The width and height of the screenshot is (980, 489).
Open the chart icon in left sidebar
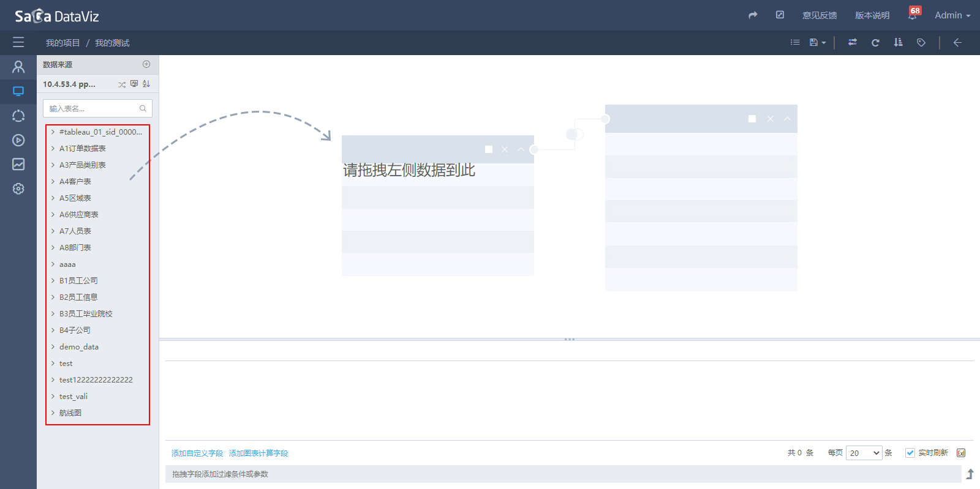pyautogui.click(x=18, y=164)
